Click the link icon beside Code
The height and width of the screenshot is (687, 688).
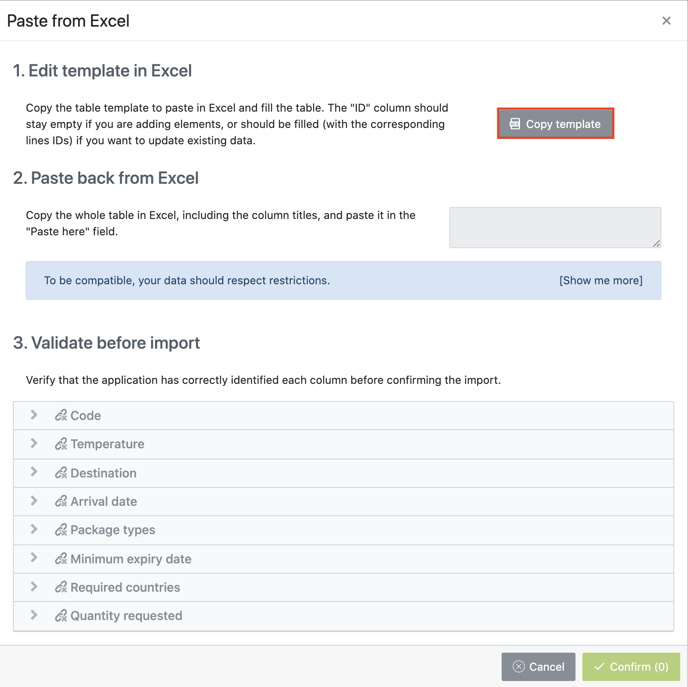click(61, 415)
